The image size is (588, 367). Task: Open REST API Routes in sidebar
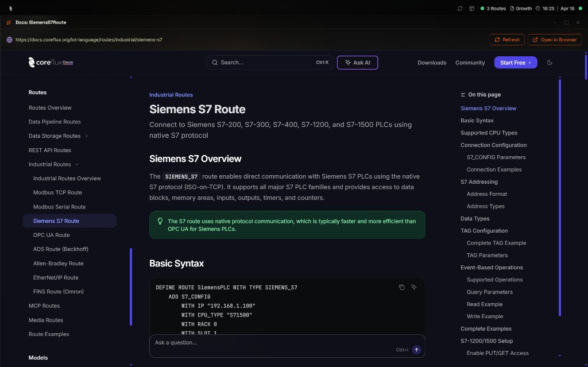(49, 150)
